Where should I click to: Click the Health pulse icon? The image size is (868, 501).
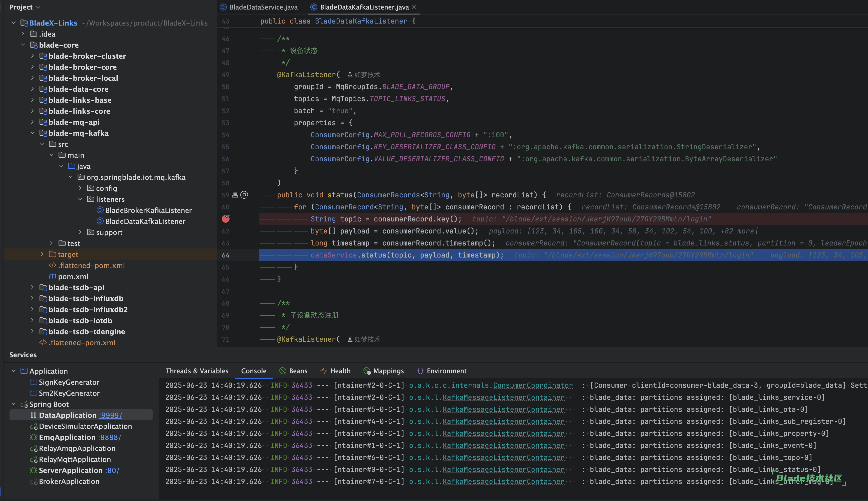pos(323,371)
